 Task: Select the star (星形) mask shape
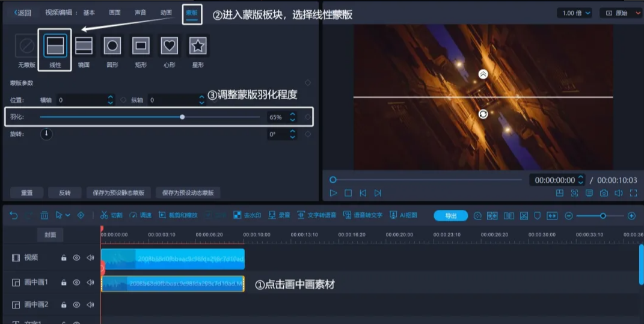198,46
